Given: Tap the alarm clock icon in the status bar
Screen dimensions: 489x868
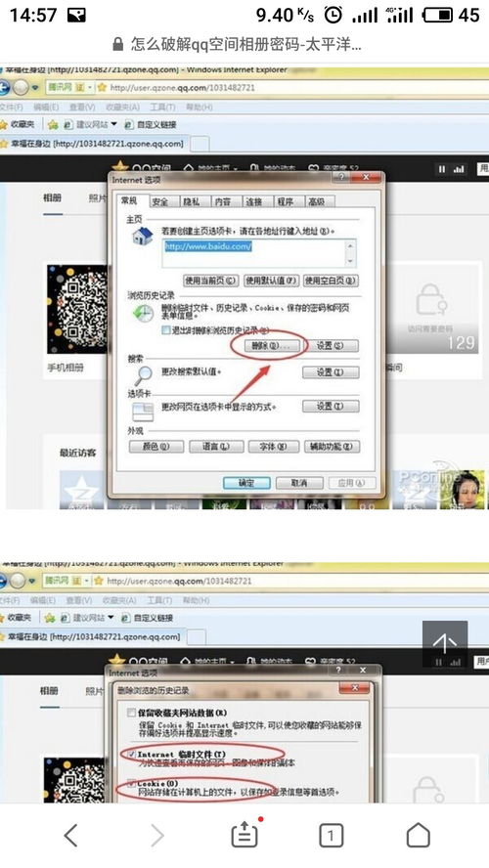Looking at the screenshot, I should (x=333, y=15).
